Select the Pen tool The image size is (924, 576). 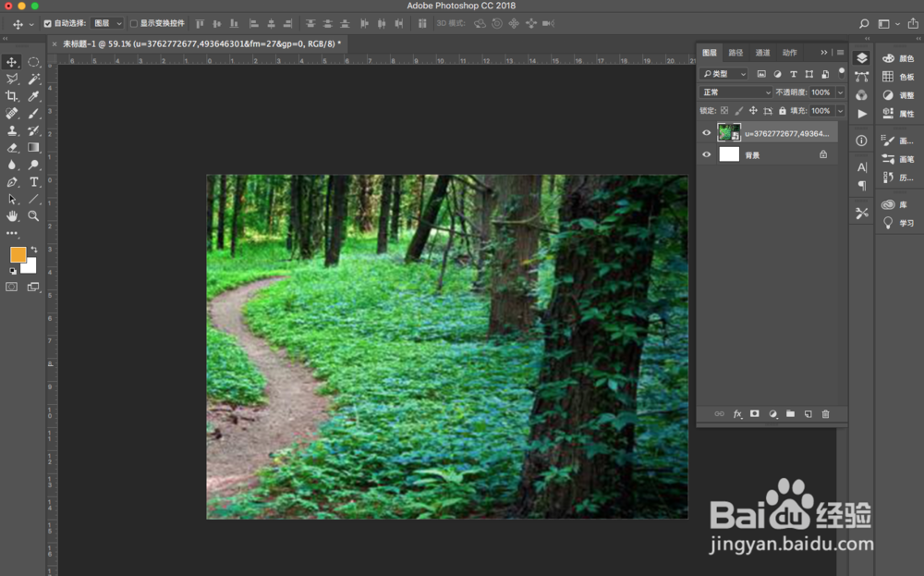pos(12,182)
